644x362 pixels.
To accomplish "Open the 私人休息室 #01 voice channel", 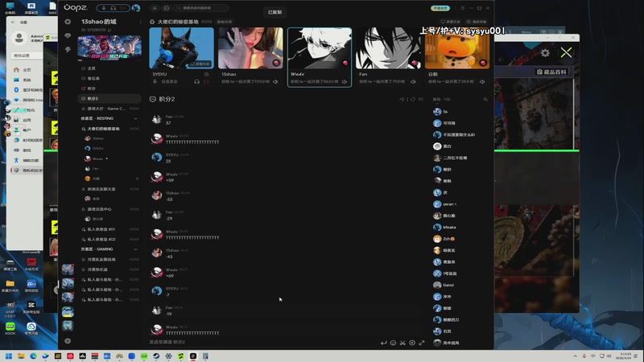I will [109, 229].
